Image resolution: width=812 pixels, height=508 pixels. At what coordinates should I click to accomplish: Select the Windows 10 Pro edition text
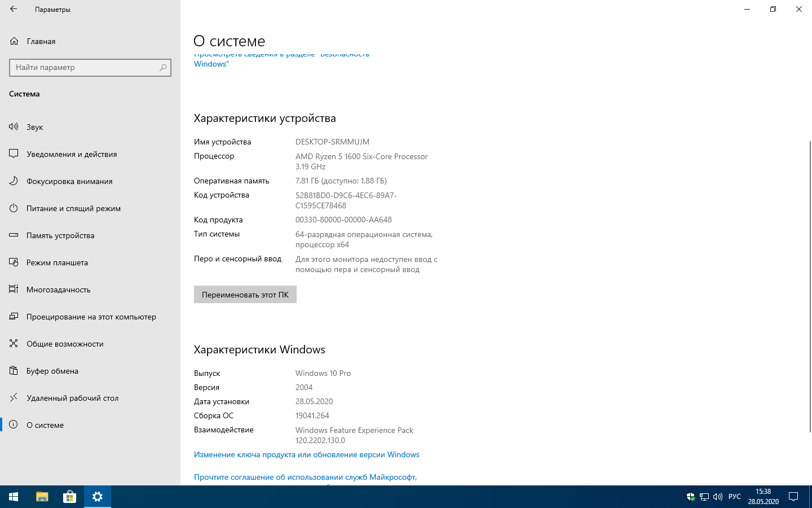[x=323, y=373]
